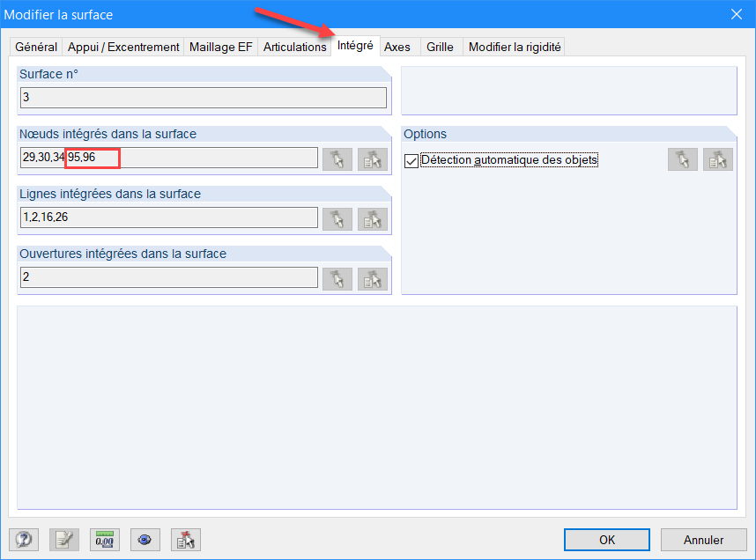Viewport: 756px width, 560px height.
Task: Pick integrated nodes graphically with arrow icon
Action: (337, 158)
